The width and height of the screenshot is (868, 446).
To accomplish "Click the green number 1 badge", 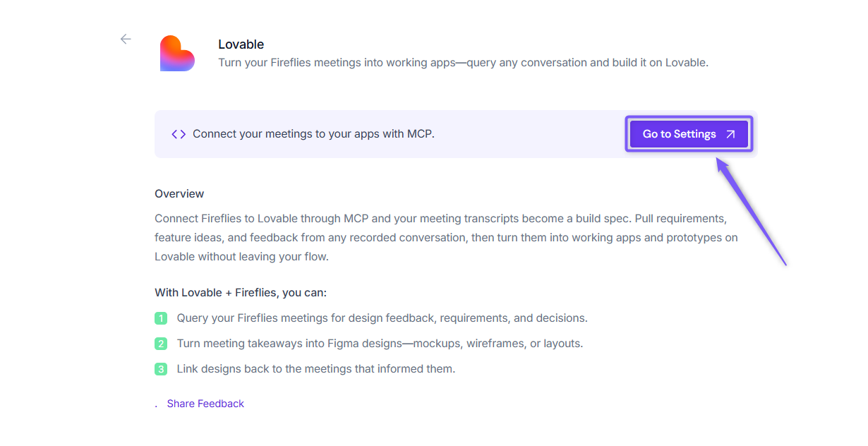I will coord(161,318).
